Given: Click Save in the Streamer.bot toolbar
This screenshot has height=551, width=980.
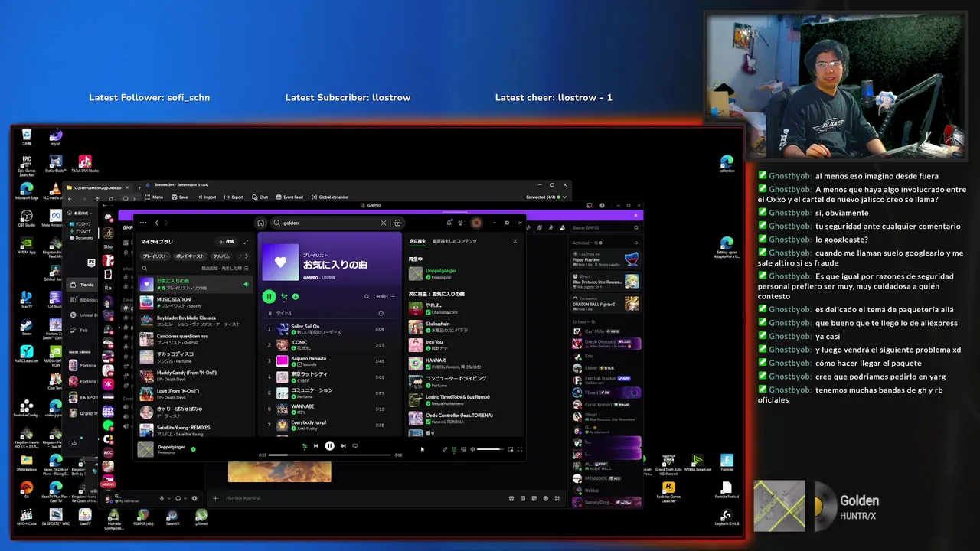Looking at the screenshot, I should pos(180,197).
